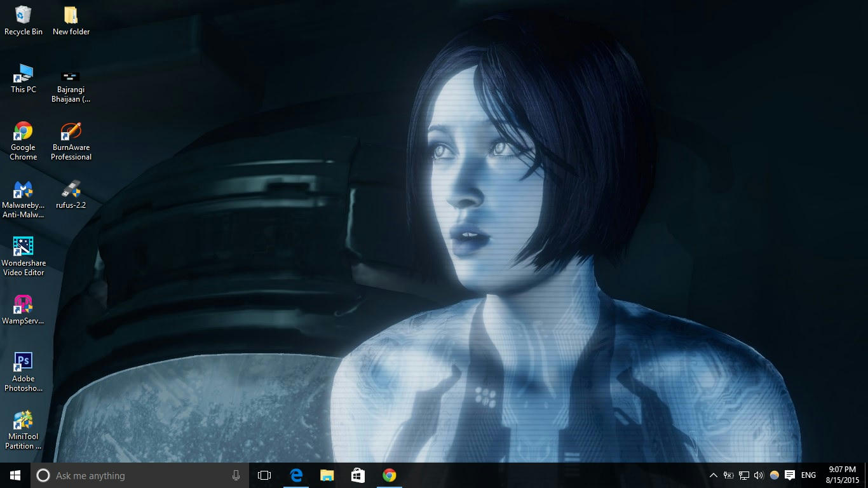Viewport: 868px width, 488px height.
Task: Show hidden system tray icons
Action: coord(713,475)
